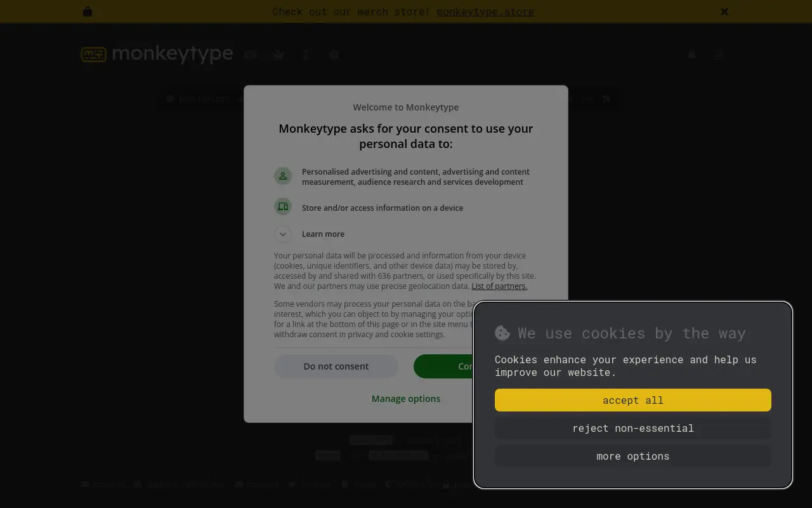This screenshot has width=812, height=508.
Task: Open Manage options in consent dialog
Action: pyautogui.click(x=406, y=399)
